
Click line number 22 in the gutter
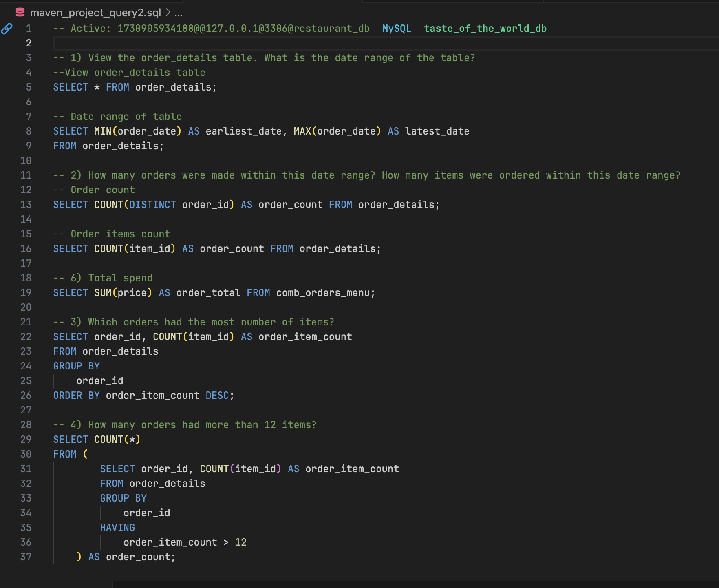click(26, 337)
